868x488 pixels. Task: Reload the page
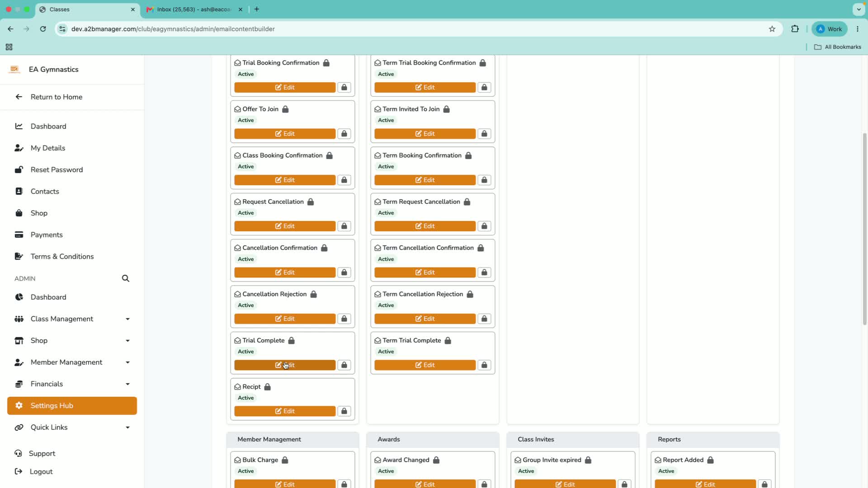[43, 29]
